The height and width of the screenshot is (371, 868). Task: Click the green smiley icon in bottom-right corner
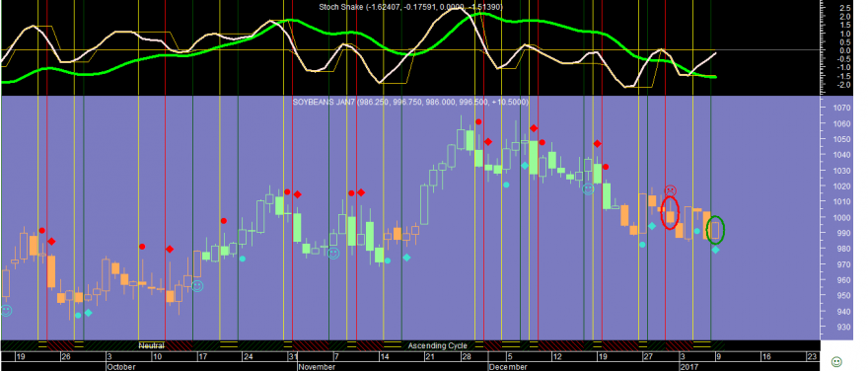click(836, 361)
